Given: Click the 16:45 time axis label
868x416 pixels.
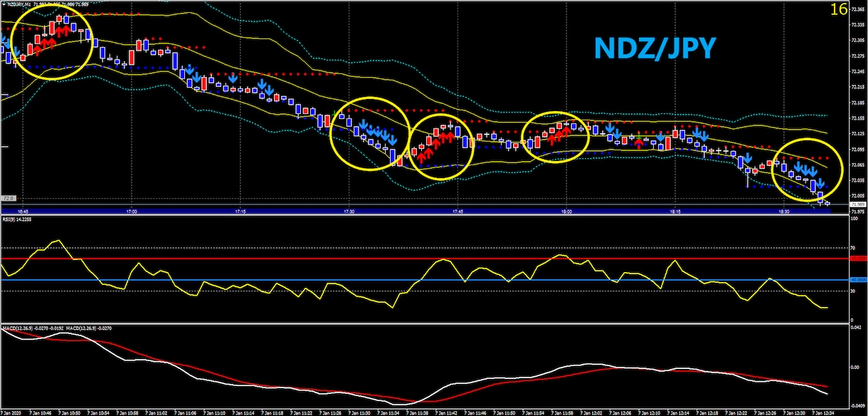Looking at the screenshot, I should tap(23, 212).
